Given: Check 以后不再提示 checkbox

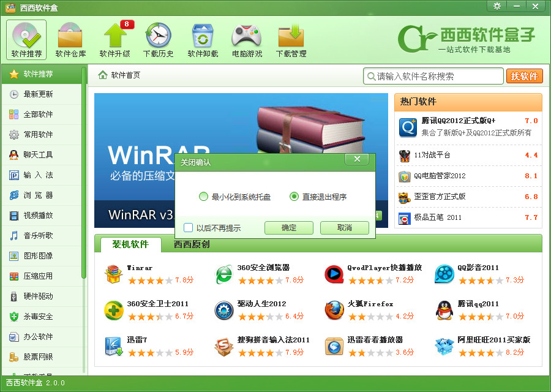Looking at the screenshot, I should click(x=188, y=228).
